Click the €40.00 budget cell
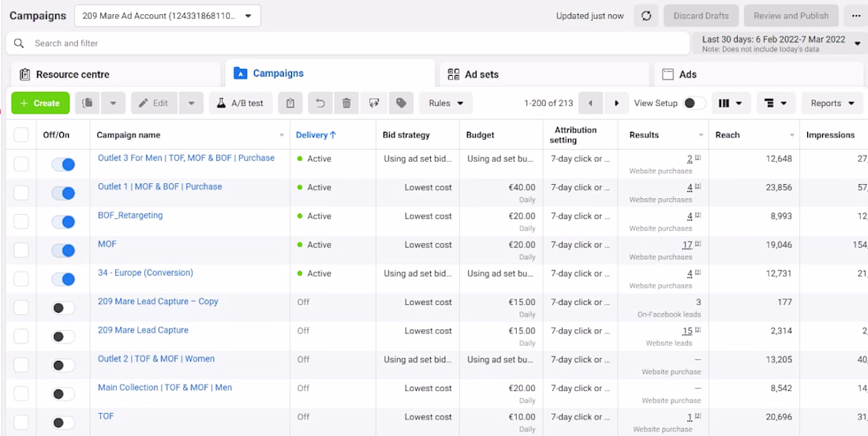868x436 pixels. tap(522, 187)
